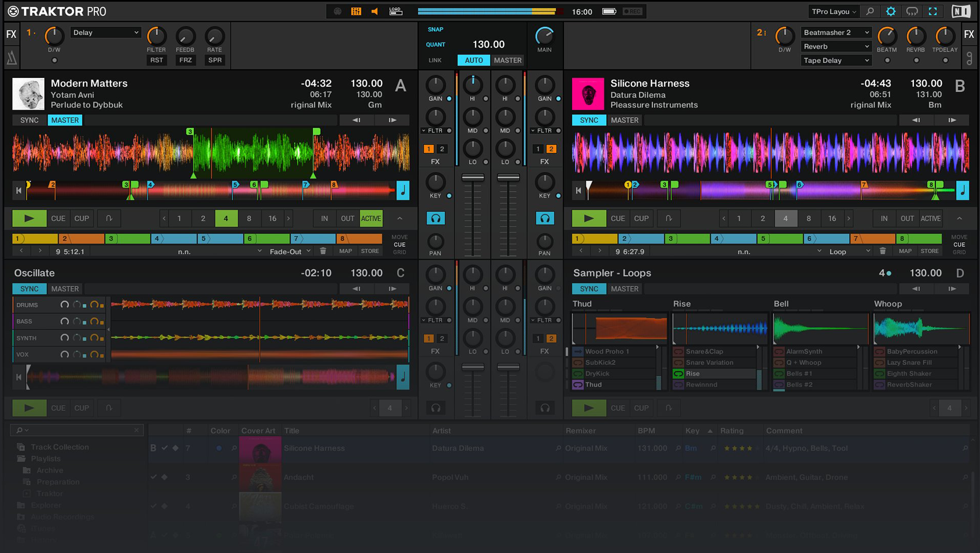Toggle the SNAP mode on

pyautogui.click(x=435, y=30)
